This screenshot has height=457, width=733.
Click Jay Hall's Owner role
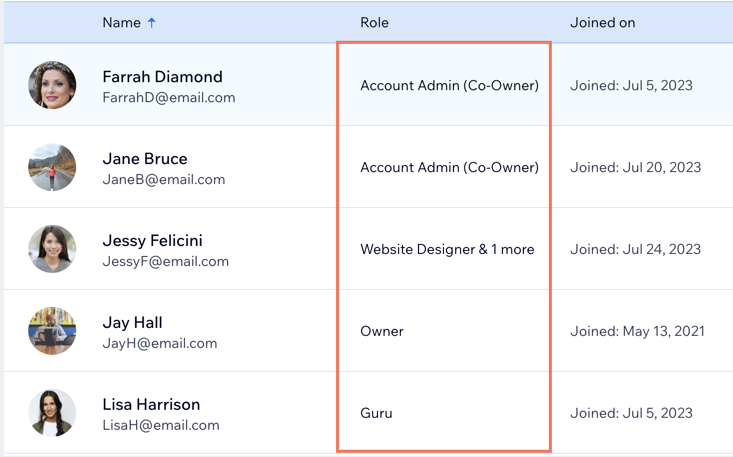(x=382, y=331)
